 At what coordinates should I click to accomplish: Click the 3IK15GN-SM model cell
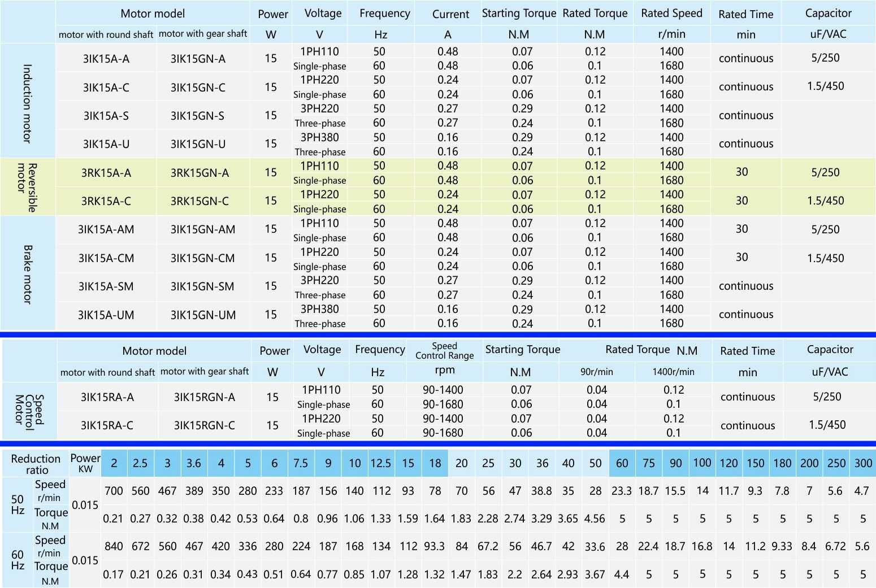(202, 286)
